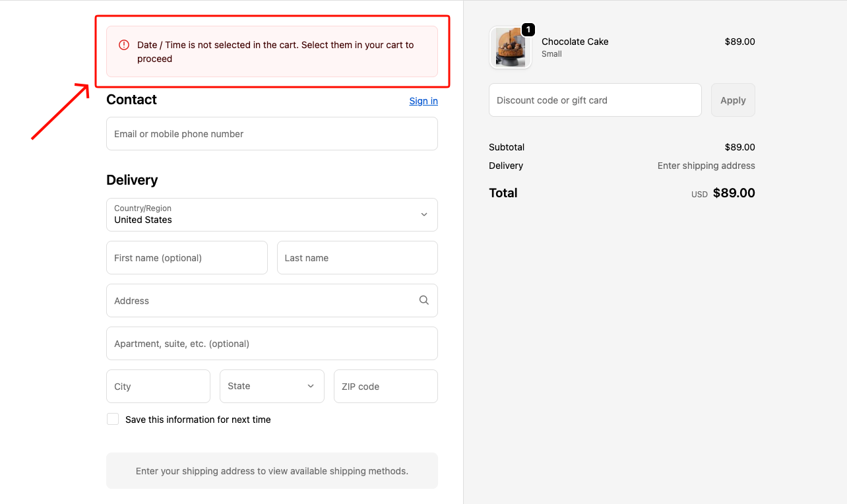Click into the Address input field
This screenshot has width=847, height=504.
tap(272, 300)
